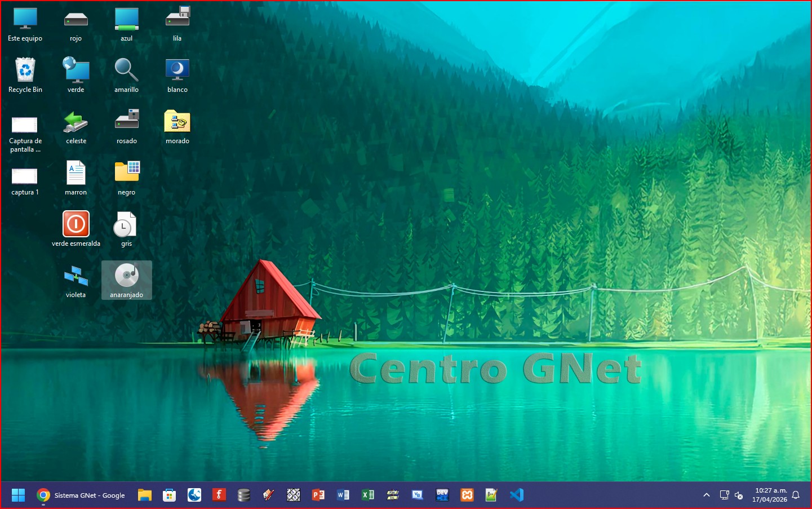Image resolution: width=812 pixels, height=509 pixels.
Task: Select the 'captura 1' image thumbnail
Action: pos(25,176)
